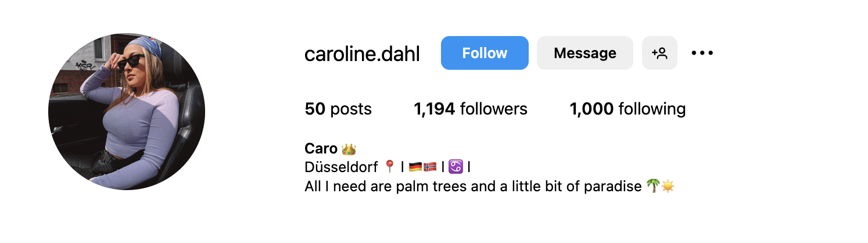The width and height of the screenshot is (868, 243).
Task: Click the 50 posts count
Action: click(x=338, y=109)
